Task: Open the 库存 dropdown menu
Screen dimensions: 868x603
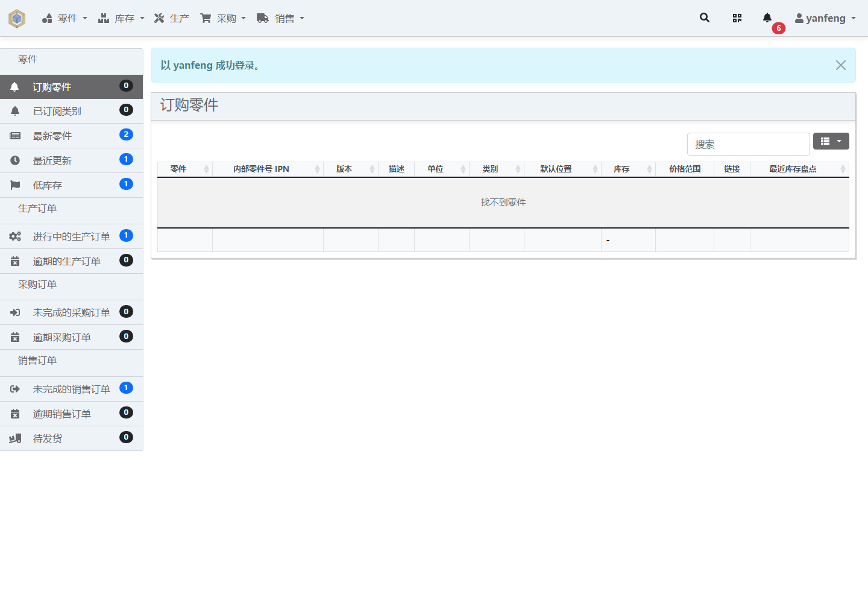Action: pyautogui.click(x=121, y=18)
